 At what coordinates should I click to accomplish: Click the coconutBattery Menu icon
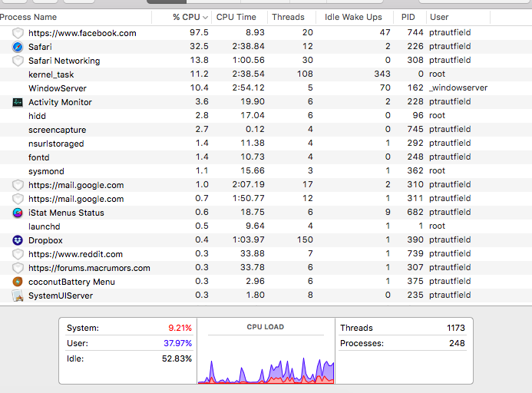pos(18,282)
